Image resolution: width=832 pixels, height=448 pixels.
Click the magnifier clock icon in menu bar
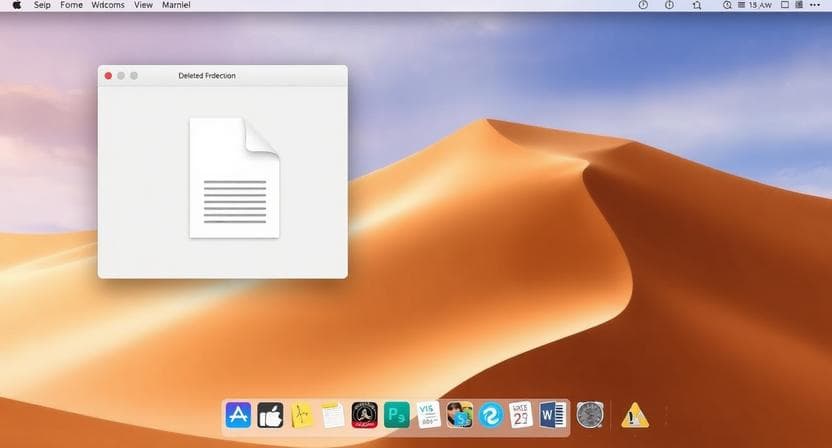[727, 5]
